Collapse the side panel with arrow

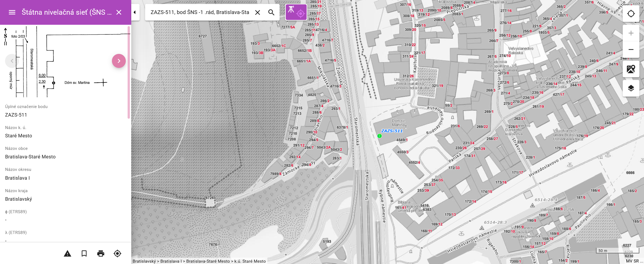pyautogui.click(x=135, y=12)
